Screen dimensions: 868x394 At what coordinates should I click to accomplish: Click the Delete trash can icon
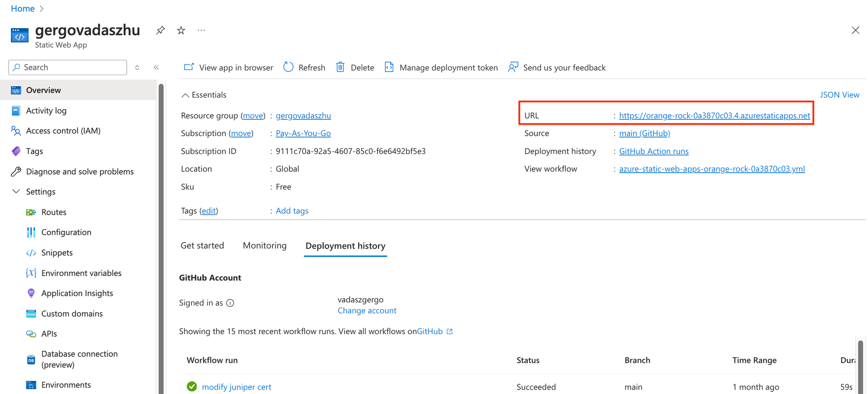(x=341, y=67)
